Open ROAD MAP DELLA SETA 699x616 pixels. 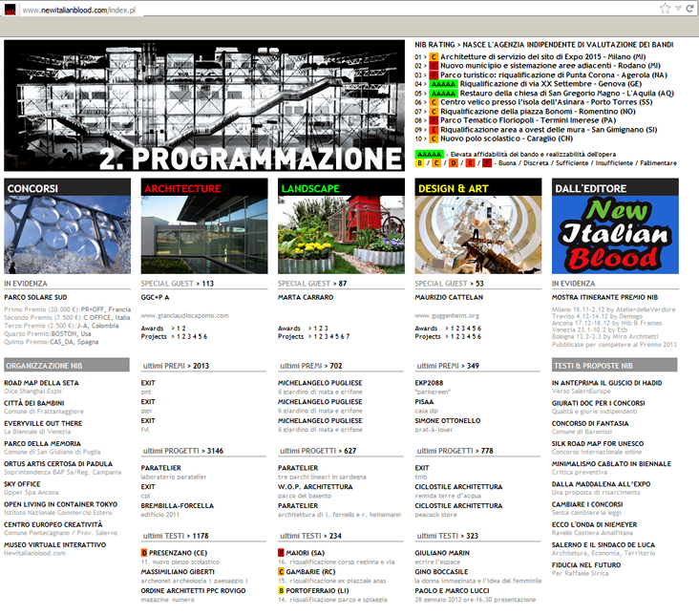tap(41, 383)
